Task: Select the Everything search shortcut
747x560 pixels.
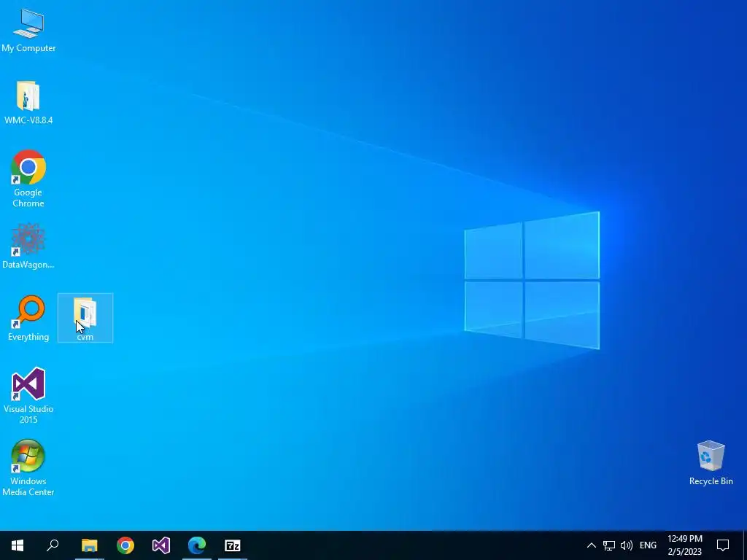Action: tap(28, 318)
